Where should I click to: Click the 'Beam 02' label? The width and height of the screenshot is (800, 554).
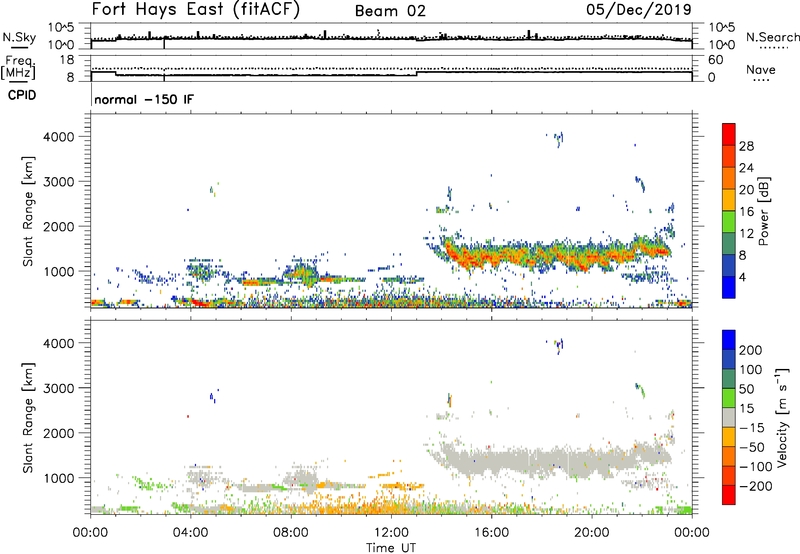pyautogui.click(x=390, y=11)
